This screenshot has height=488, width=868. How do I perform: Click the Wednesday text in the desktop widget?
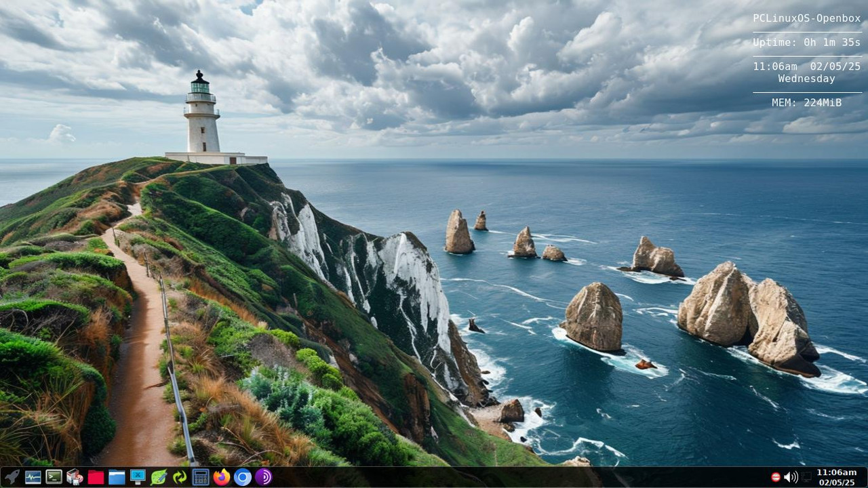pyautogui.click(x=807, y=79)
